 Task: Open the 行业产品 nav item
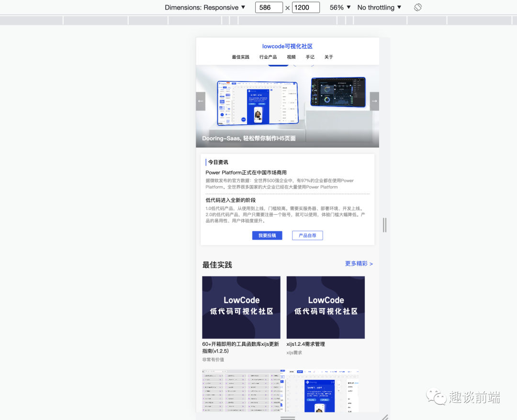268,57
